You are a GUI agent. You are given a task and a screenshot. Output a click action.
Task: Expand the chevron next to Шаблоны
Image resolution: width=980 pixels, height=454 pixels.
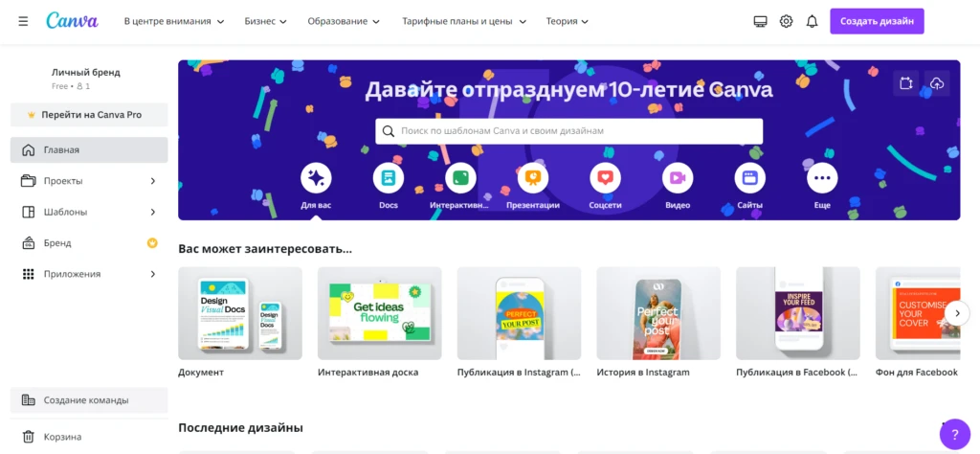[153, 212]
